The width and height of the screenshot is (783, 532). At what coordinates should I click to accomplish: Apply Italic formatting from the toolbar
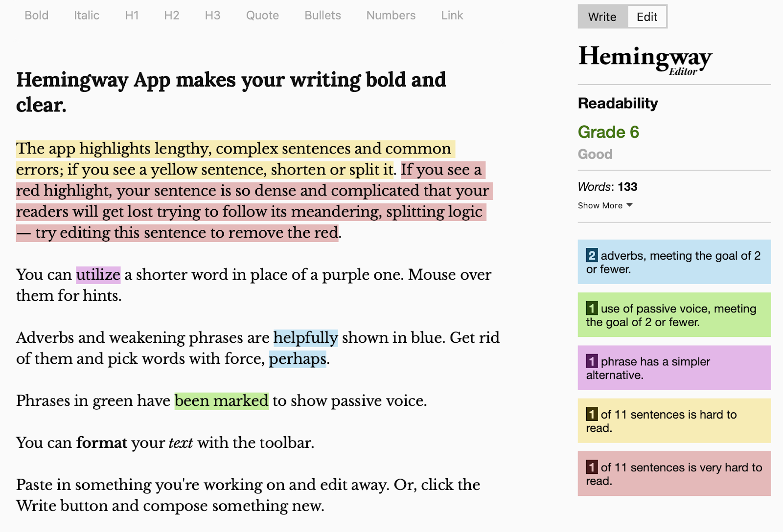pos(87,16)
